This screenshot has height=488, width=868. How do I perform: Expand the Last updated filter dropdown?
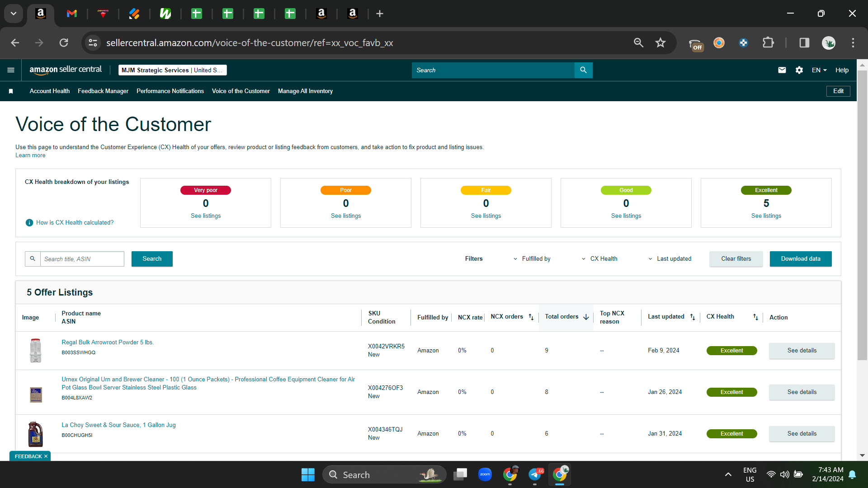tap(670, 259)
